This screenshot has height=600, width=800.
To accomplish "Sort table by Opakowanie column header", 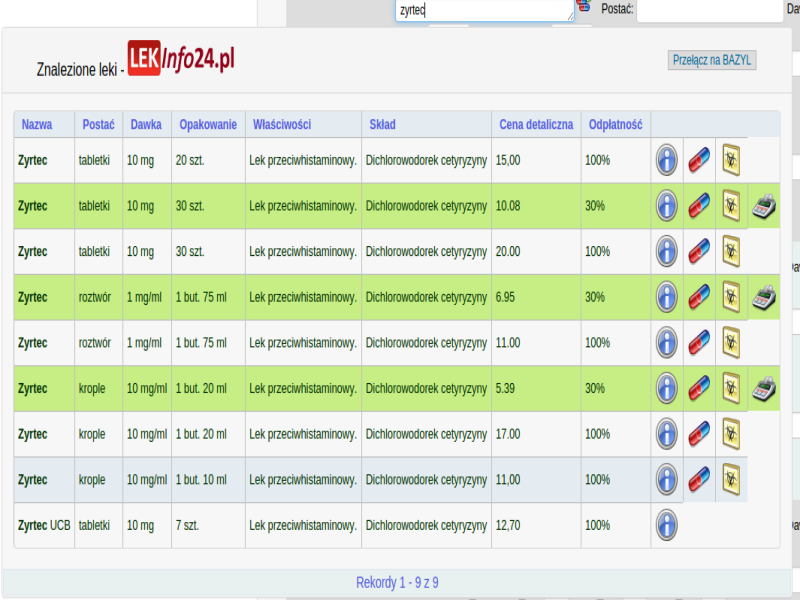I will pos(208,124).
